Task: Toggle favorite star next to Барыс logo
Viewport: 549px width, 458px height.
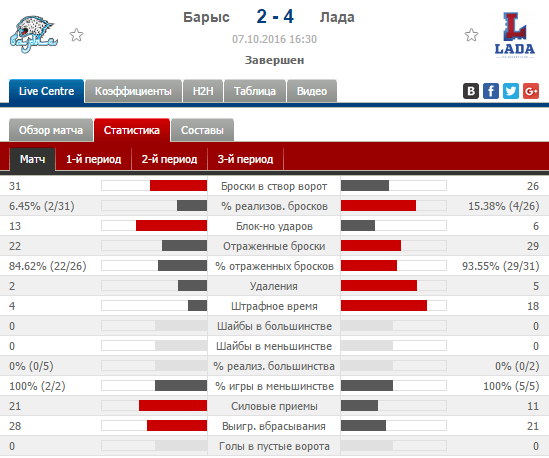Action: [76, 35]
